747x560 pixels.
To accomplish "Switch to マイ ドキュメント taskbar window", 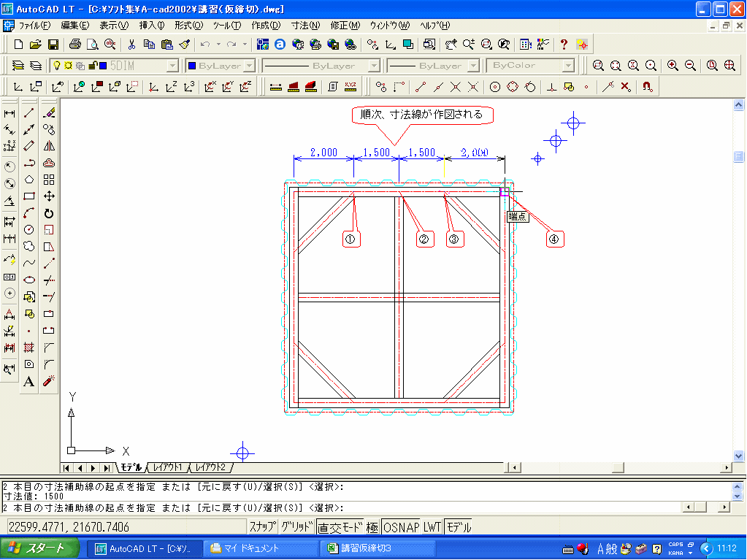I will [x=261, y=548].
